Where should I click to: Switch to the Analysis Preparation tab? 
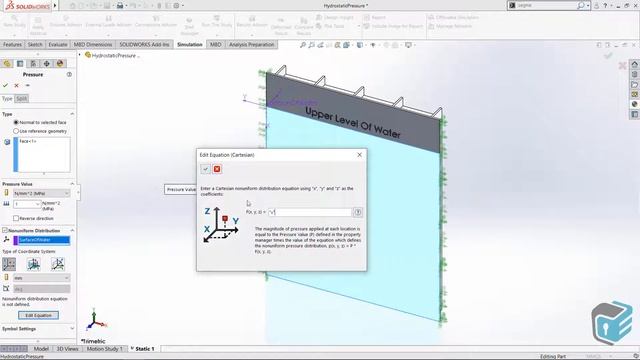coord(251,44)
